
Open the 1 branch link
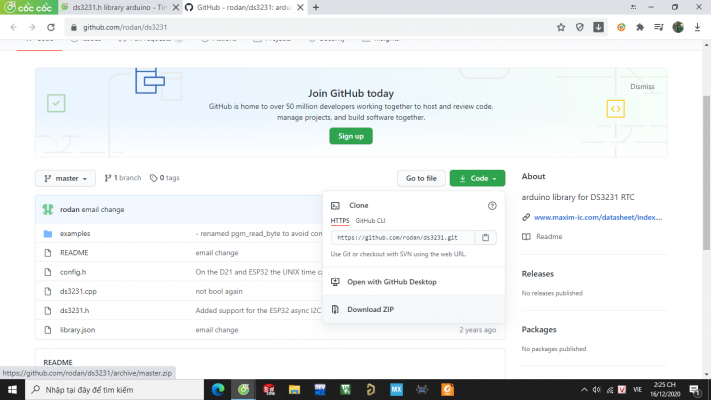[123, 178]
